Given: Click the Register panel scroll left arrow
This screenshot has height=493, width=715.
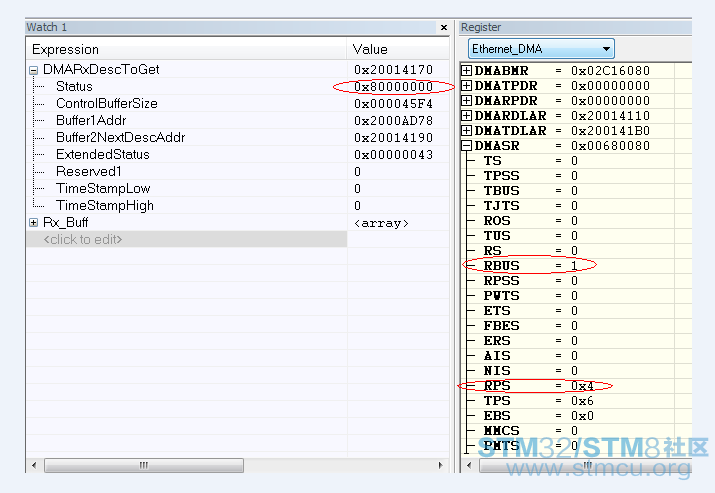Looking at the screenshot, I should [469, 466].
